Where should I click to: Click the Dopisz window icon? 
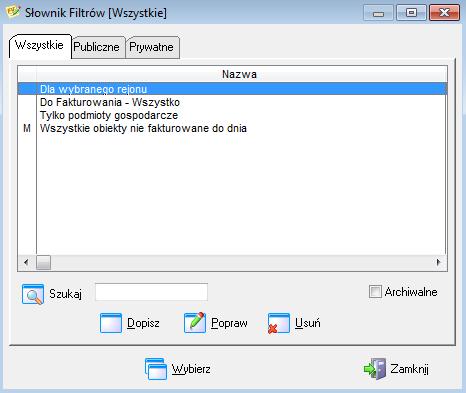[x=111, y=323]
